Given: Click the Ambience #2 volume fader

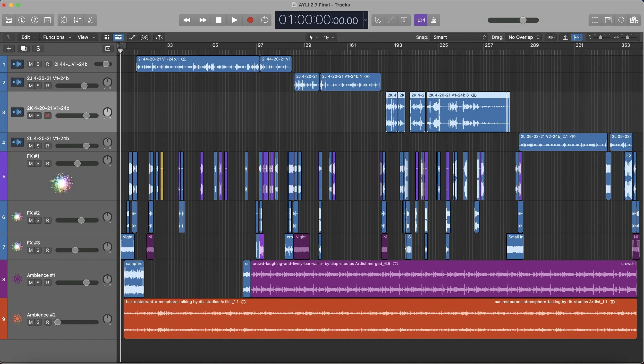Looking at the screenshot, I should point(58,322).
